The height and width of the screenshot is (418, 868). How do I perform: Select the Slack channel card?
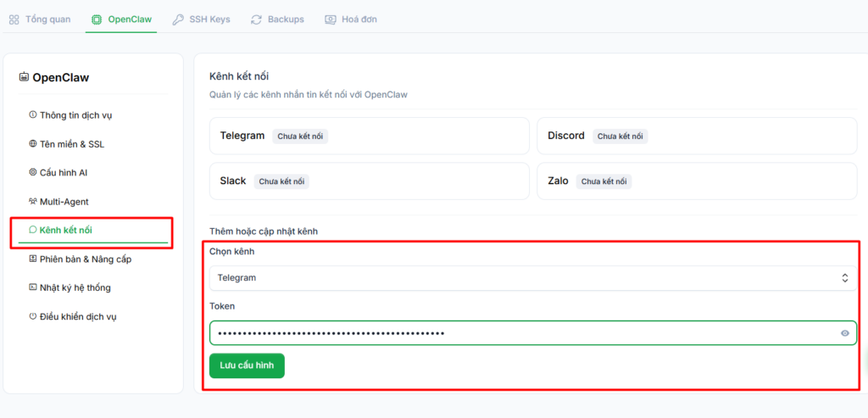(370, 181)
